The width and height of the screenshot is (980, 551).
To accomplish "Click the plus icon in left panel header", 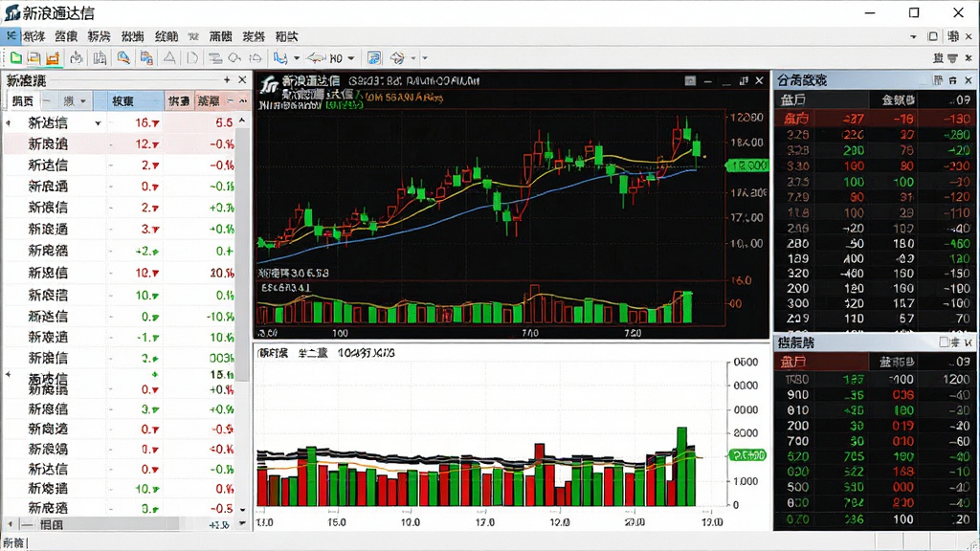I will click(x=227, y=80).
